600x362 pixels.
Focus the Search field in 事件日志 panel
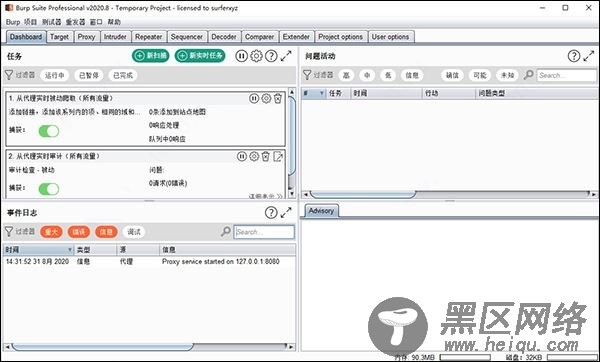264,232
